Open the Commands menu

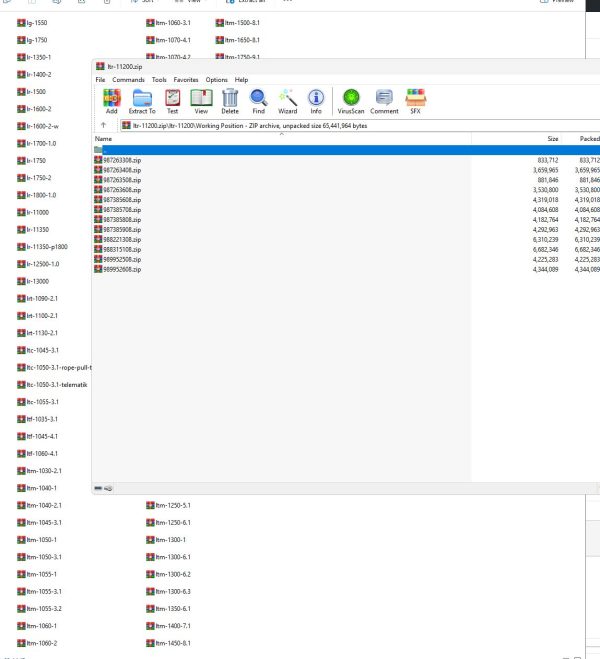point(128,79)
